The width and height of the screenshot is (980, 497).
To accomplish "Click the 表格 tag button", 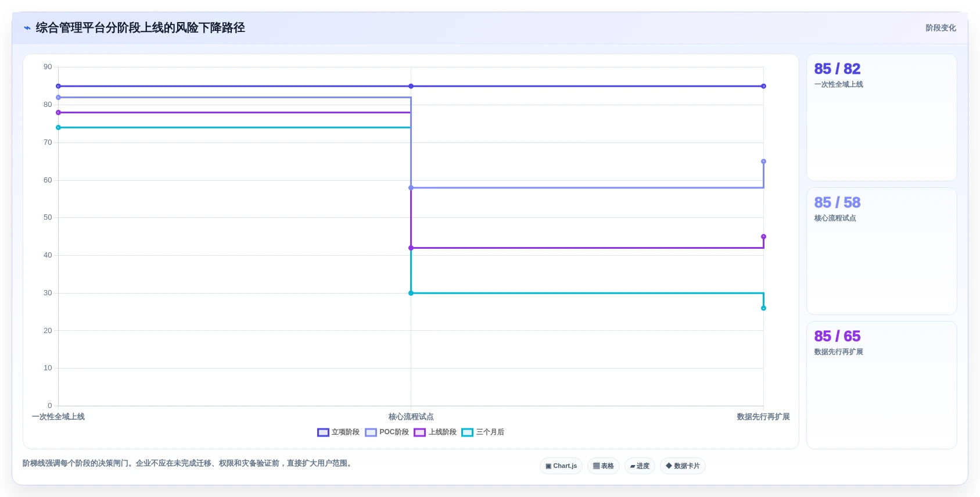I will tap(603, 466).
